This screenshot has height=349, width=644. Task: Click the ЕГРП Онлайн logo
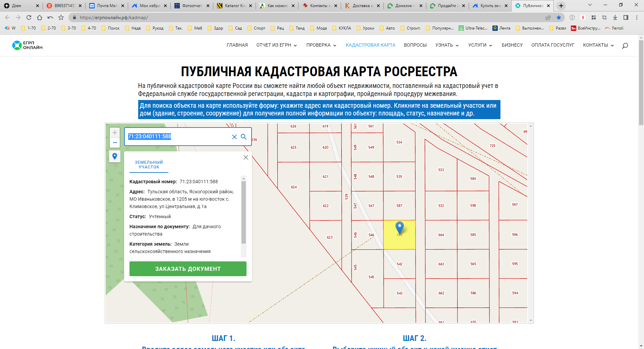(28, 45)
